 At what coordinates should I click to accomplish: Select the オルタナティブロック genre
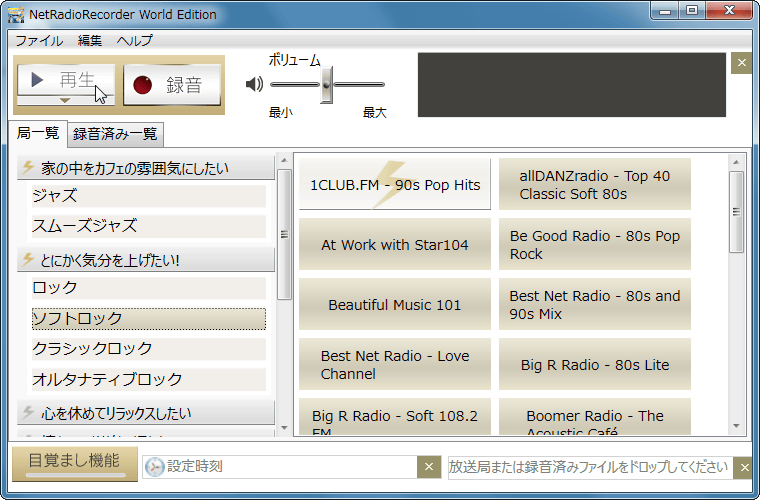(x=149, y=379)
